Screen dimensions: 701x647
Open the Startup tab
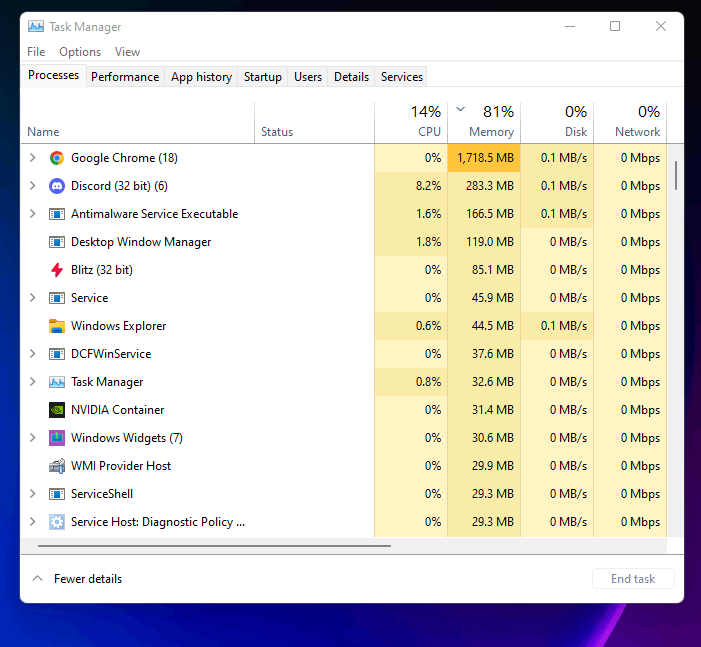[x=263, y=77]
